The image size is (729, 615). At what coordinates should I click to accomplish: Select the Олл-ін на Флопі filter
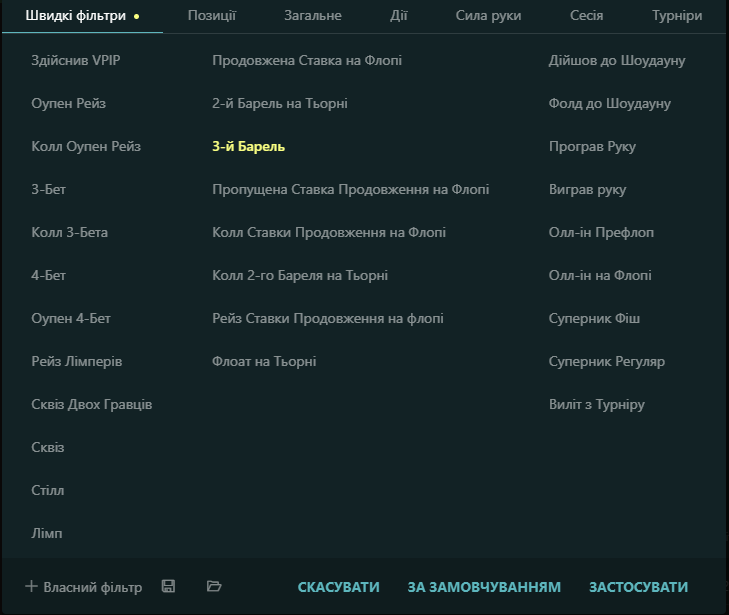[x=600, y=275]
